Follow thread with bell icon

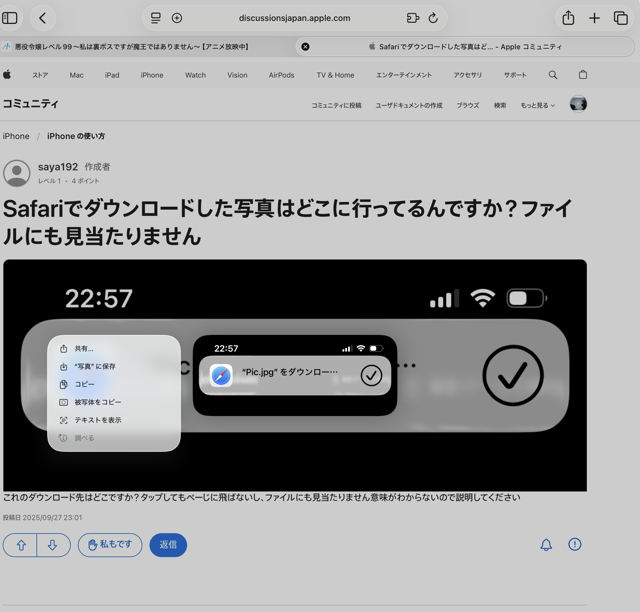pos(546,545)
